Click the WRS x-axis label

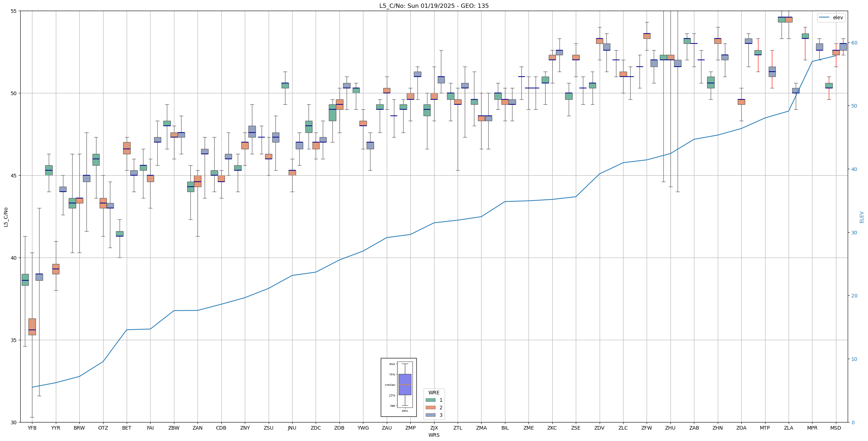434,435
